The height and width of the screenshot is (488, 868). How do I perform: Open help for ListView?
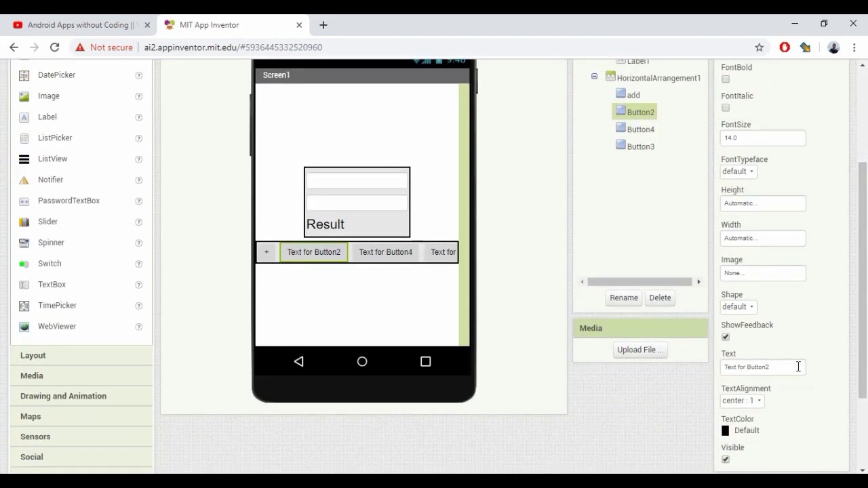139,159
